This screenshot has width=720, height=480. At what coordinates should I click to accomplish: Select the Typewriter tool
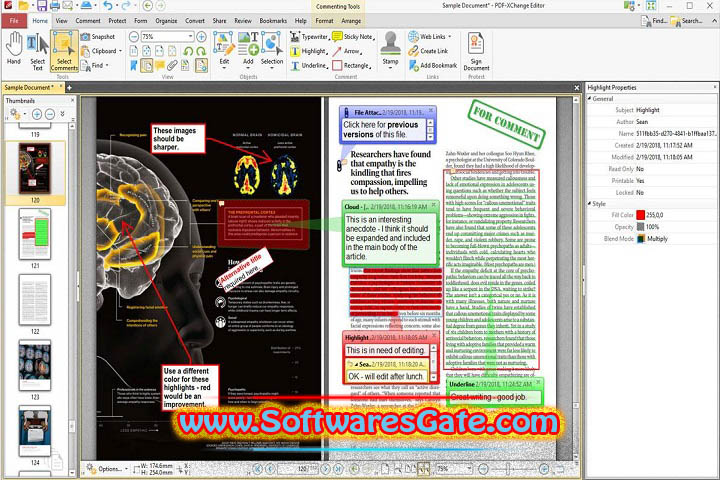(x=309, y=37)
